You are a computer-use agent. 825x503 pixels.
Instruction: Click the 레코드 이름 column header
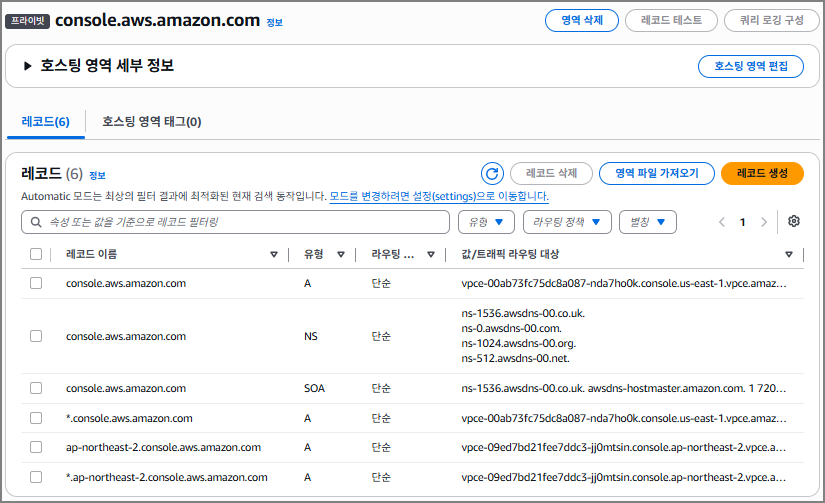coord(92,254)
